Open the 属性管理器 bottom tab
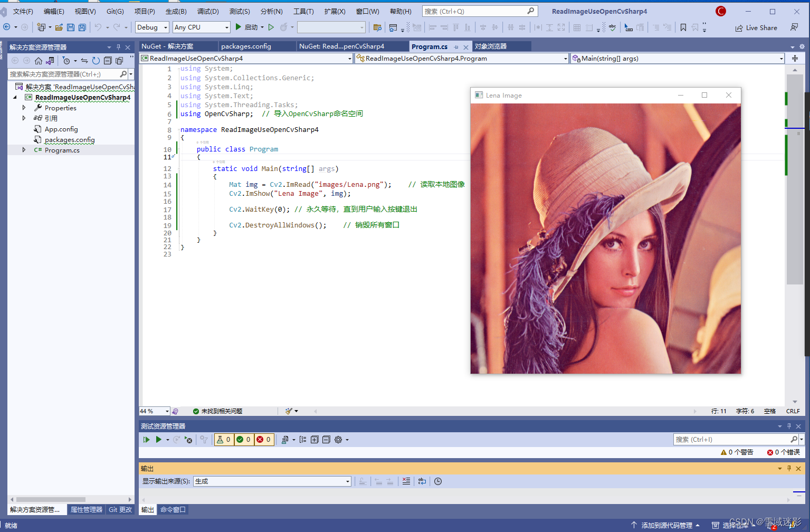Screen dimensions: 810x532 [87, 510]
